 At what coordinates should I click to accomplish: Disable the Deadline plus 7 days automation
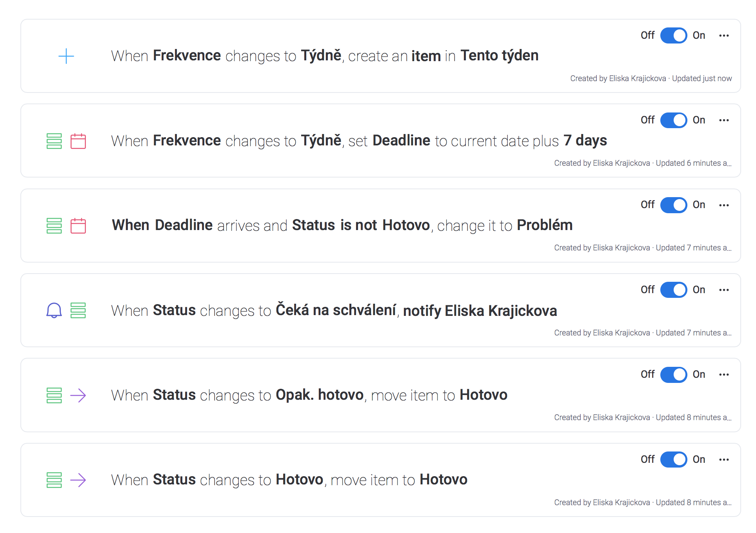tap(674, 120)
